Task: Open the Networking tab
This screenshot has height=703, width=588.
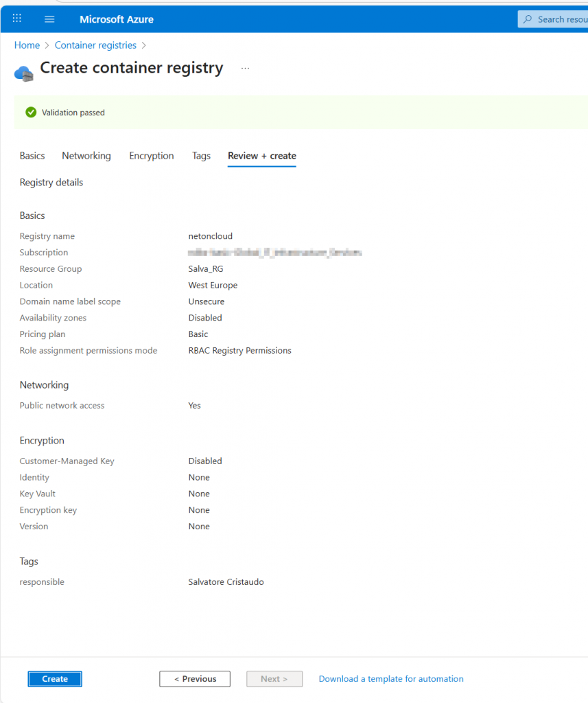Action: (86, 156)
